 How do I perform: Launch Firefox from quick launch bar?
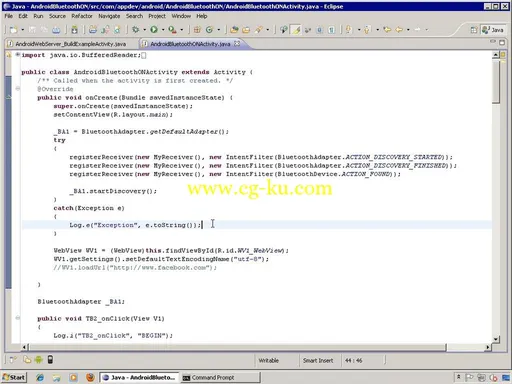pos(90,377)
